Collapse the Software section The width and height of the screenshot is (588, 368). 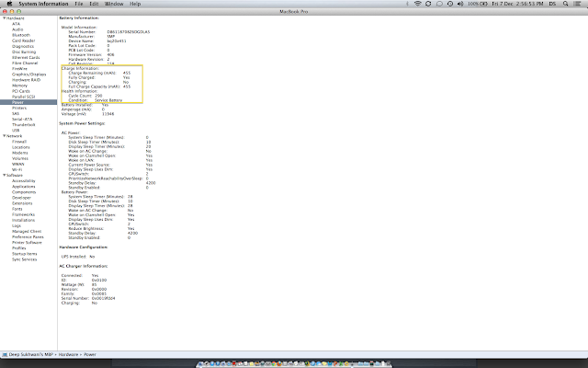4,176
